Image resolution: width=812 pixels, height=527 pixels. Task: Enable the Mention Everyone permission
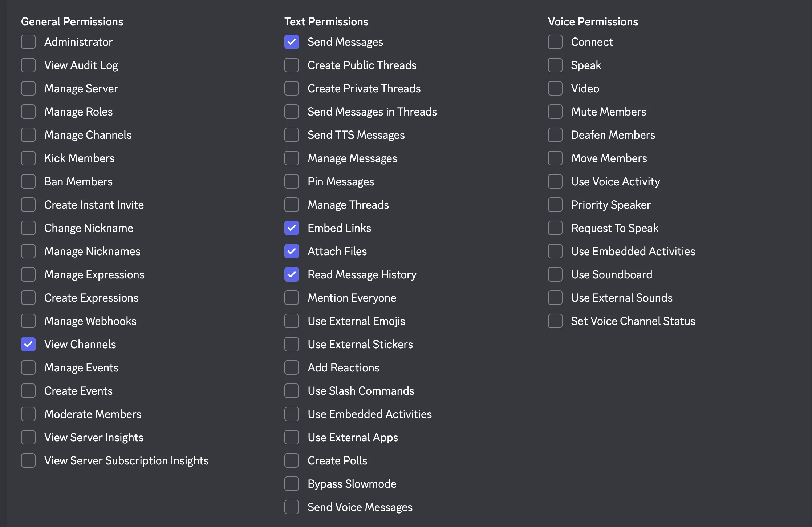tap(292, 298)
